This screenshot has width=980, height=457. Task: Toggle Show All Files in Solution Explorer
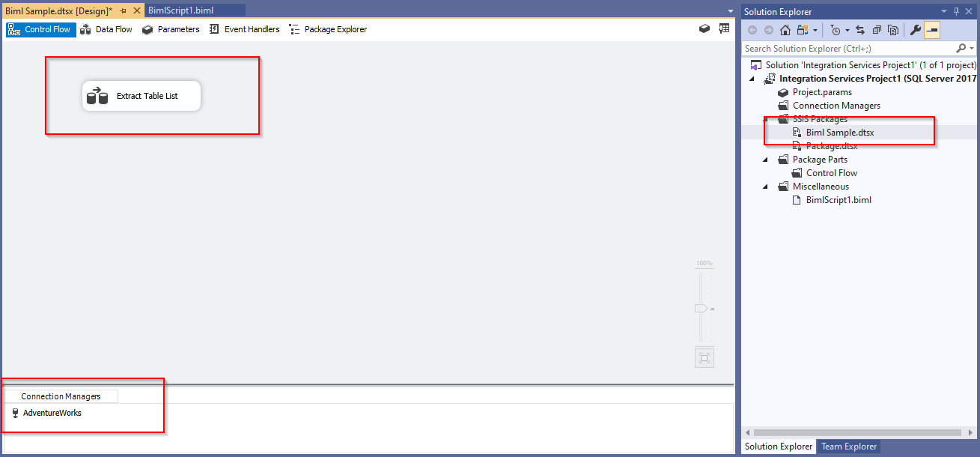(x=893, y=30)
